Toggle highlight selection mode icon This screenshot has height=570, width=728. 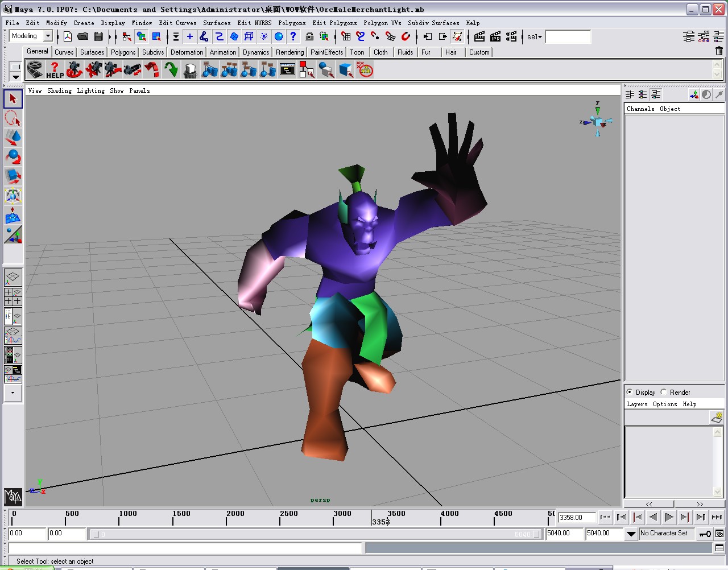[x=324, y=36]
